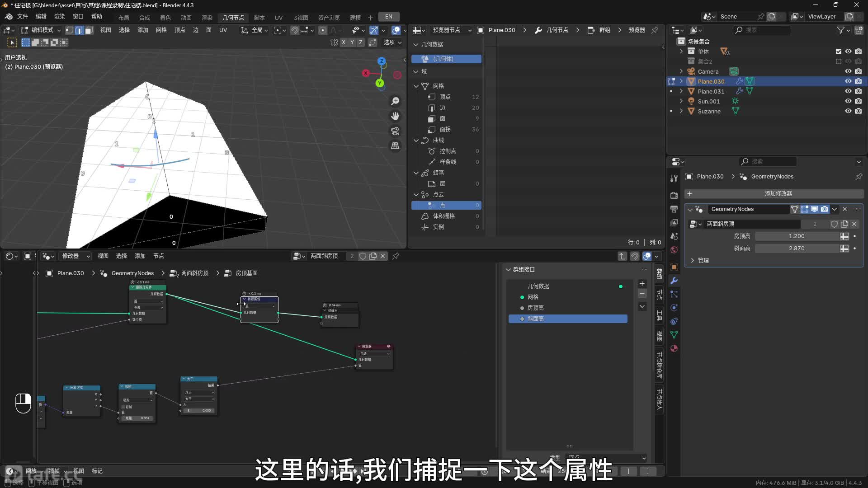The width and height of the screenshot is (868, 488).
Task: Click the GeometryNodes modifier name field
Action: tap(748, 209)
